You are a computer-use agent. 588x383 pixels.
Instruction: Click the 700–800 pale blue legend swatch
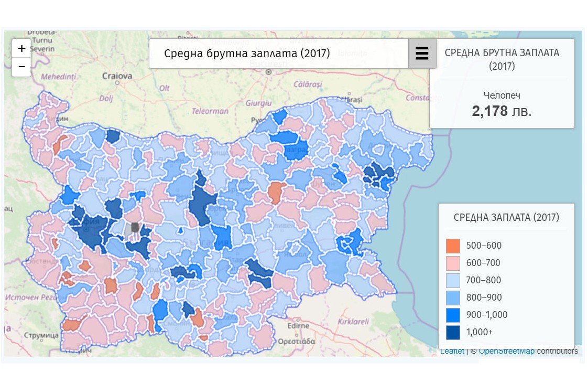[x=453, y=281]
